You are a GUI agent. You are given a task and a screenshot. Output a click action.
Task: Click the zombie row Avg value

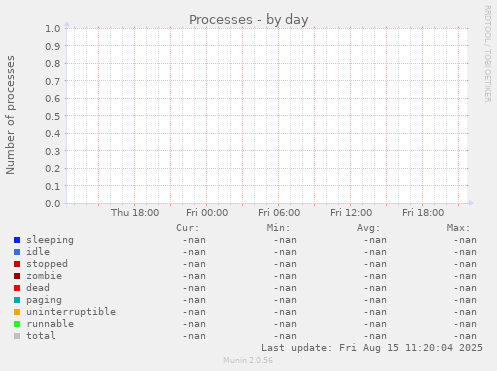click(375, 276)
